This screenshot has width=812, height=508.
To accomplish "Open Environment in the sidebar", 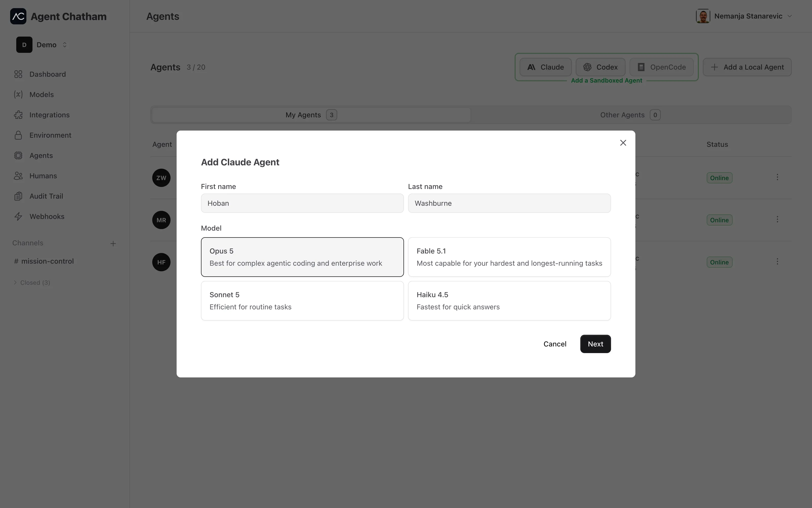I will tap(50, 135).
